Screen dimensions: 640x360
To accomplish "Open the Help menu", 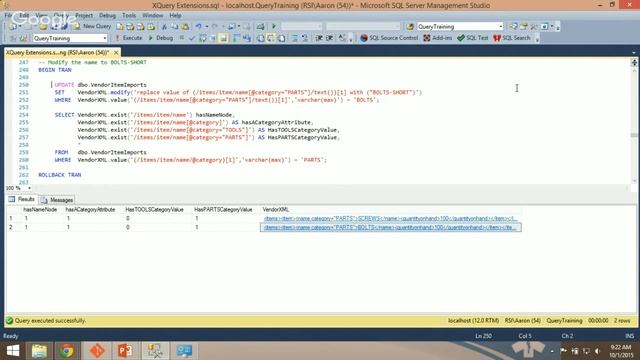I will point(175,15).
